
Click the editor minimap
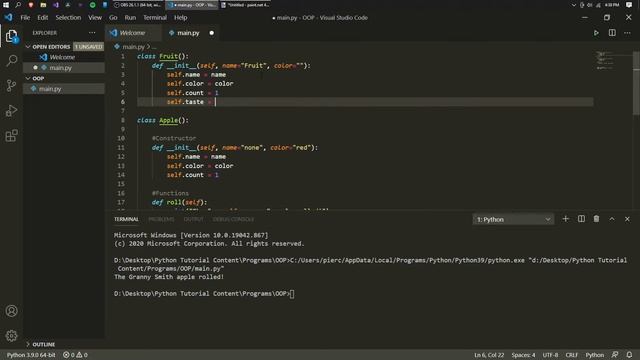coord(613,60)
